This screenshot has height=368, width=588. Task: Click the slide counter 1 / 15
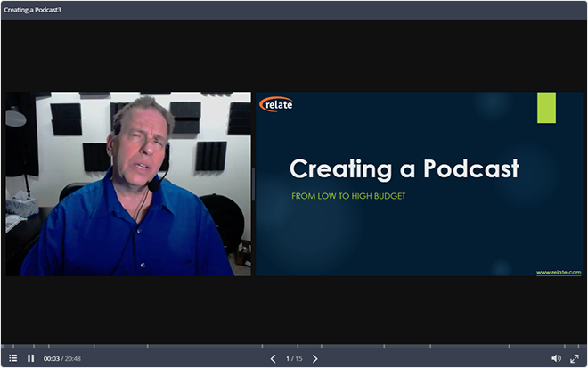294,358
